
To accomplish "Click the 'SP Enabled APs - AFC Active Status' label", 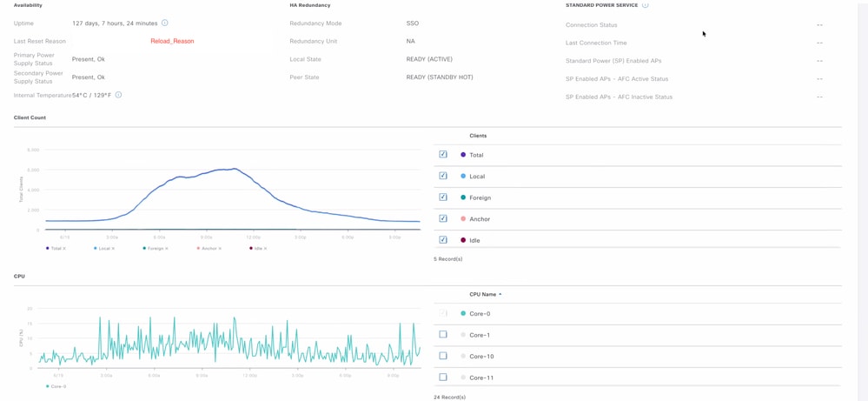I will [x=617, y=78].
